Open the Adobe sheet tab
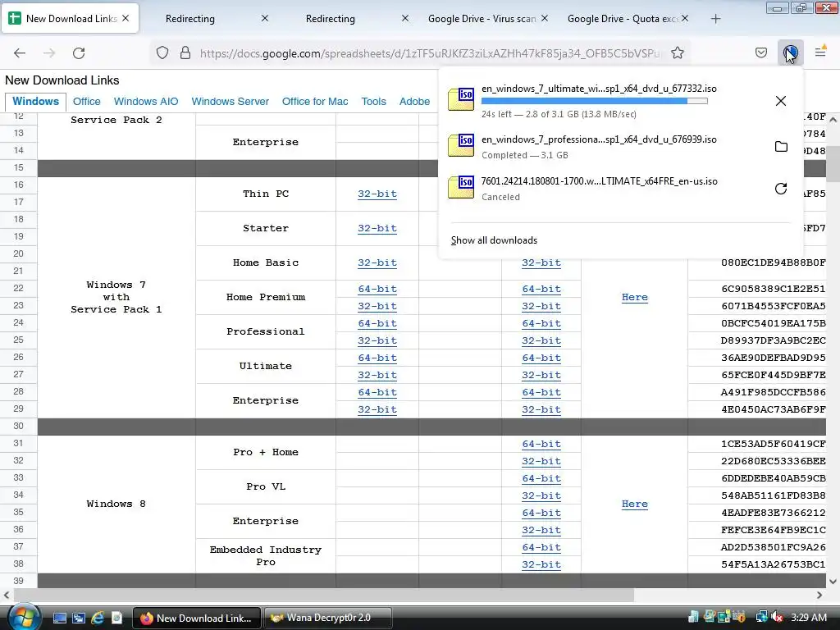The image size is (840, 630). (x=414, y=101)
